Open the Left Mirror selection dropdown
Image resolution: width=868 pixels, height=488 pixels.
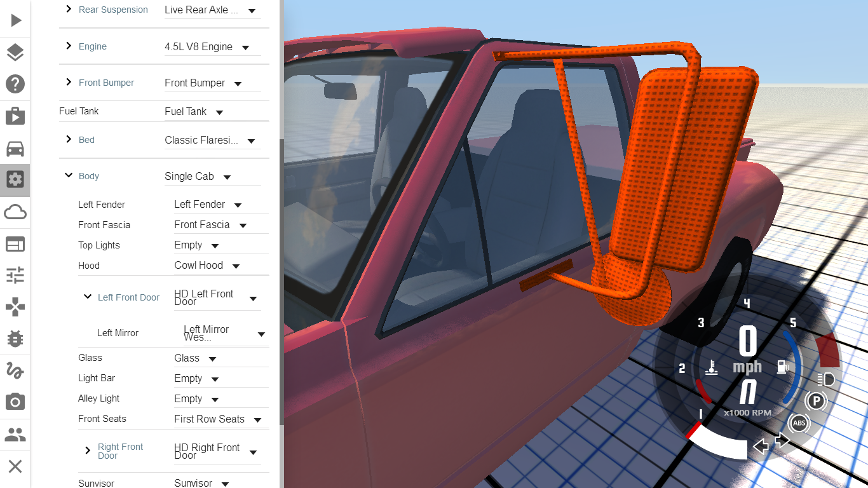coord(226,334)
